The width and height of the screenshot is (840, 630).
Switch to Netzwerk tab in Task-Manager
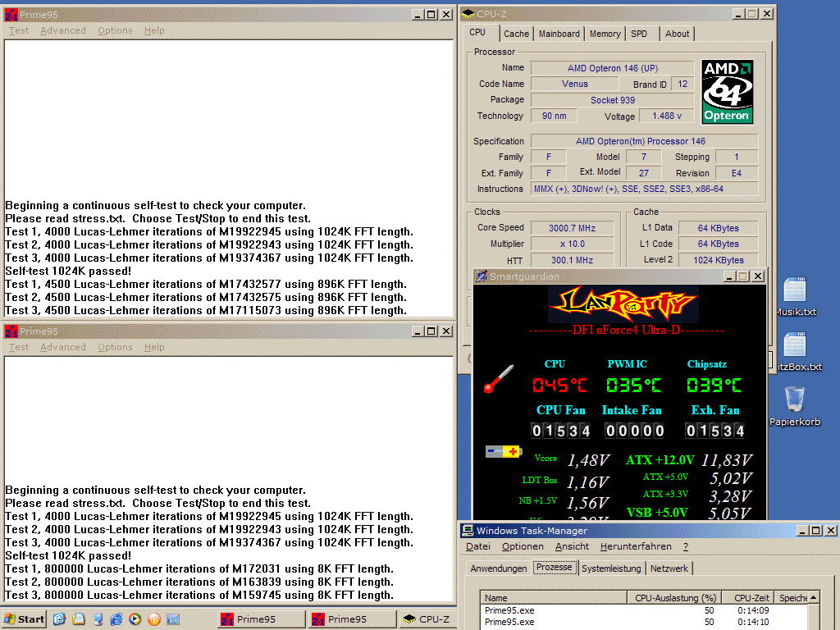click(669, 568)
